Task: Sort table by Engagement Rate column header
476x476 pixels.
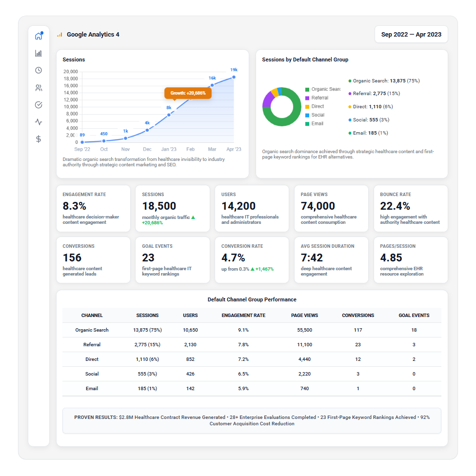Action: (x=243, y=316)
